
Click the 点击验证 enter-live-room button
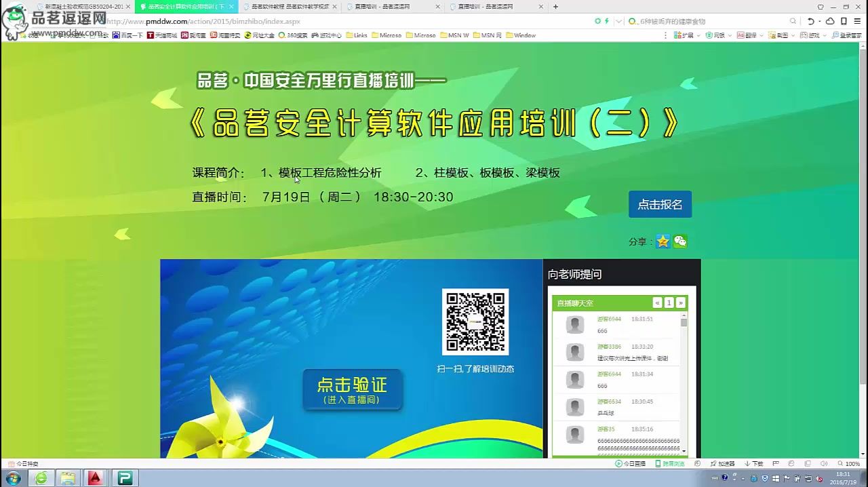pyautogui.click(x=353, y=390)
